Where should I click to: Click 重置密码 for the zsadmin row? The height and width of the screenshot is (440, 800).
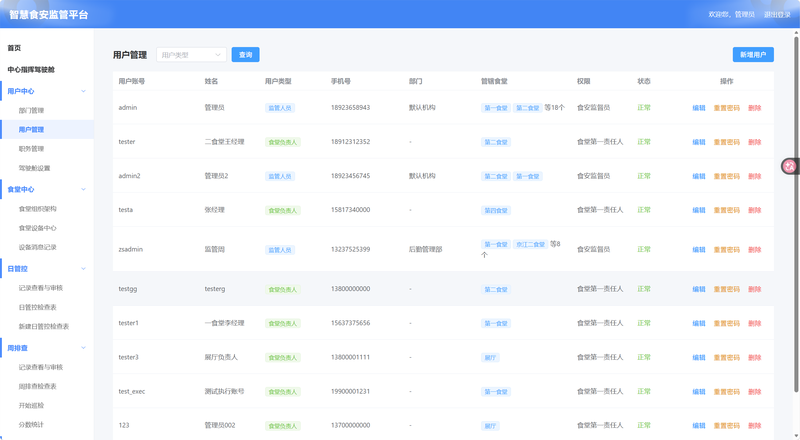click(727, 250)
